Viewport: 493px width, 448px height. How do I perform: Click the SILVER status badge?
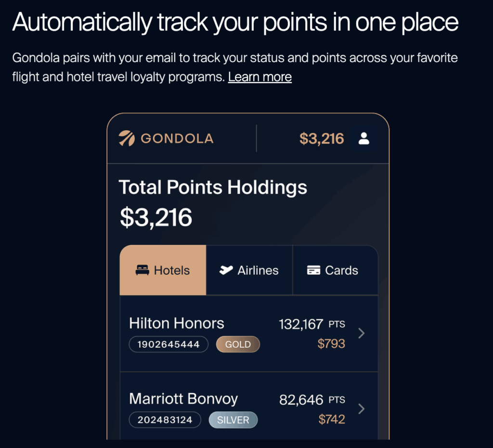[233, 420]
